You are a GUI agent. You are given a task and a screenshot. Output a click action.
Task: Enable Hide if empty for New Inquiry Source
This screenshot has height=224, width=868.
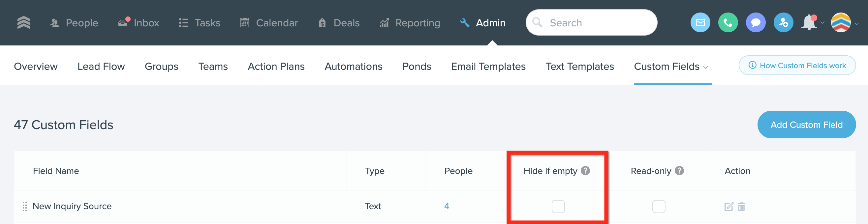pos(558,207)
